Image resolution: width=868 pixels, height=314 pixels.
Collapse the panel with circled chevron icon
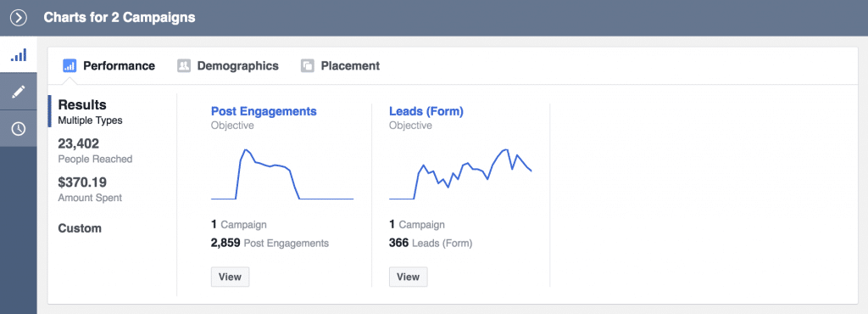pyautogui.click(x=19, y=18)
